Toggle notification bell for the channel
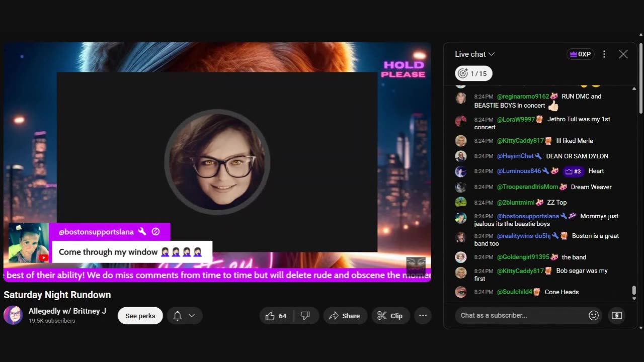This screenshot has height=362, width=644. (x=177, y=316)
